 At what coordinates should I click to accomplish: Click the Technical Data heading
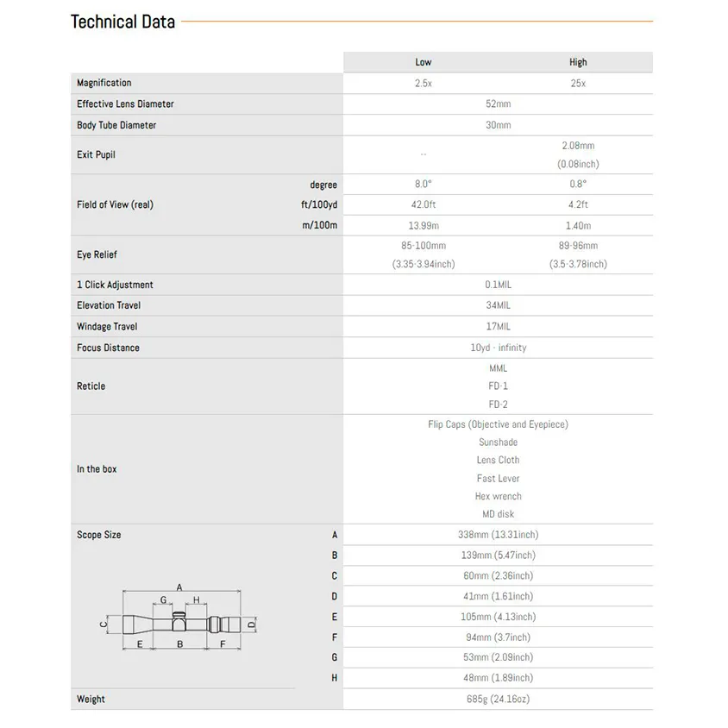click(x=122, y=22)
